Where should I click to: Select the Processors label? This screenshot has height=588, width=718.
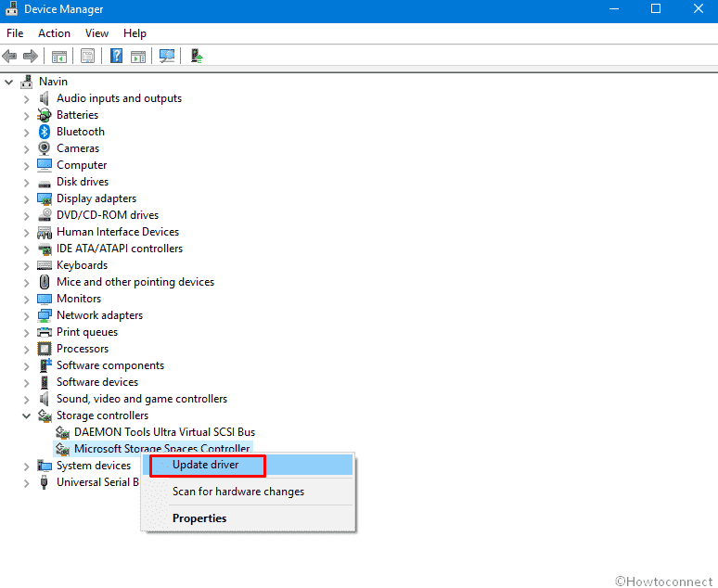[x=83, y=349]
